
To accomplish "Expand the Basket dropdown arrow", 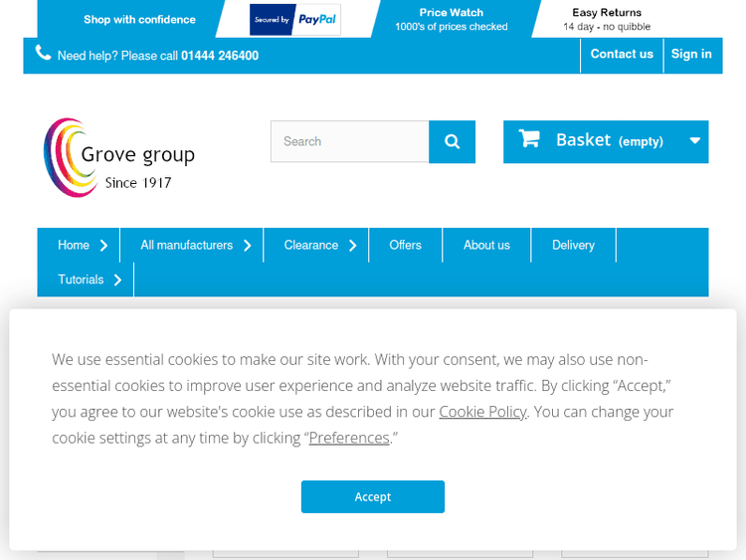I will (x=694, y=141).
